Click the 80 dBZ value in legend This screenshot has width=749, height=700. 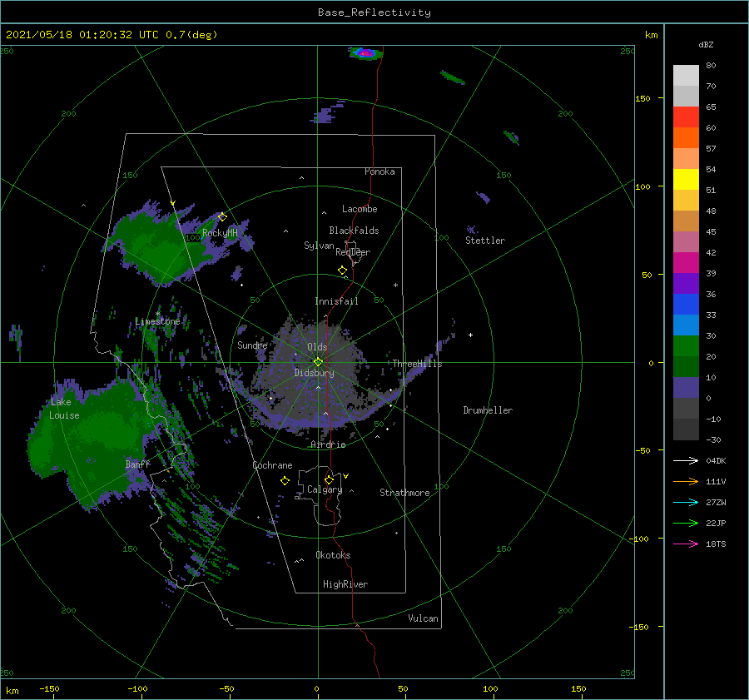pos(711,66)
